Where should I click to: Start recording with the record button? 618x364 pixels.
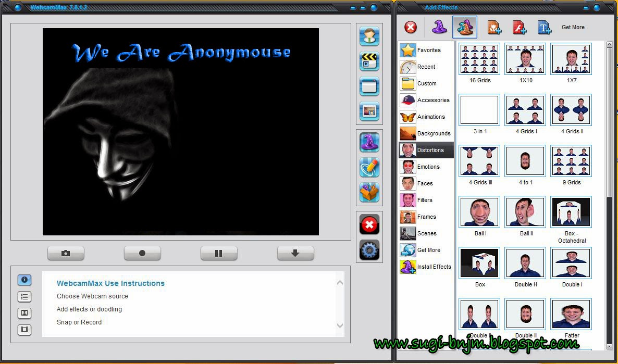142,253
